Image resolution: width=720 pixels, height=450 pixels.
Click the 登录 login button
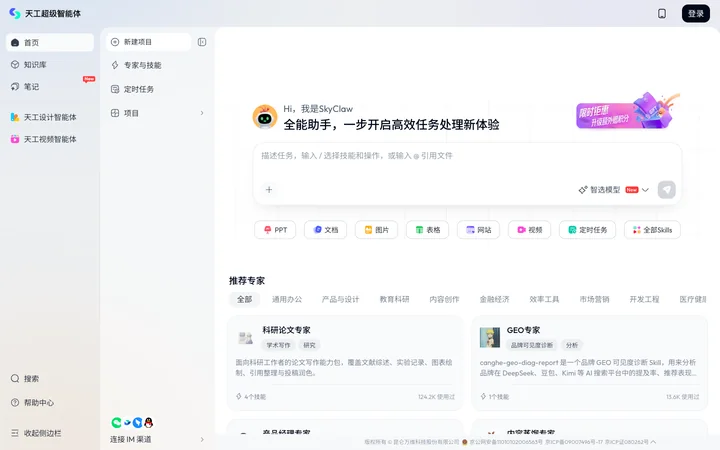tap(696, 13)
